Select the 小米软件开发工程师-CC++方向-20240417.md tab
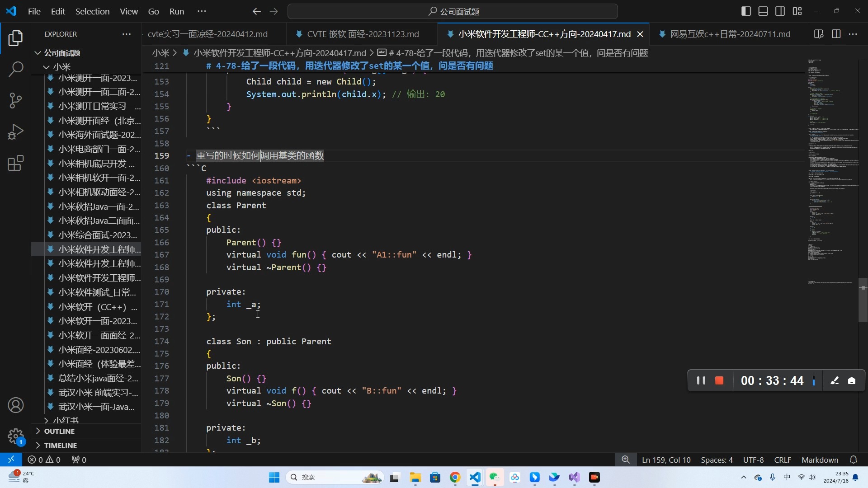868x488 pixels. coord(544,33)
